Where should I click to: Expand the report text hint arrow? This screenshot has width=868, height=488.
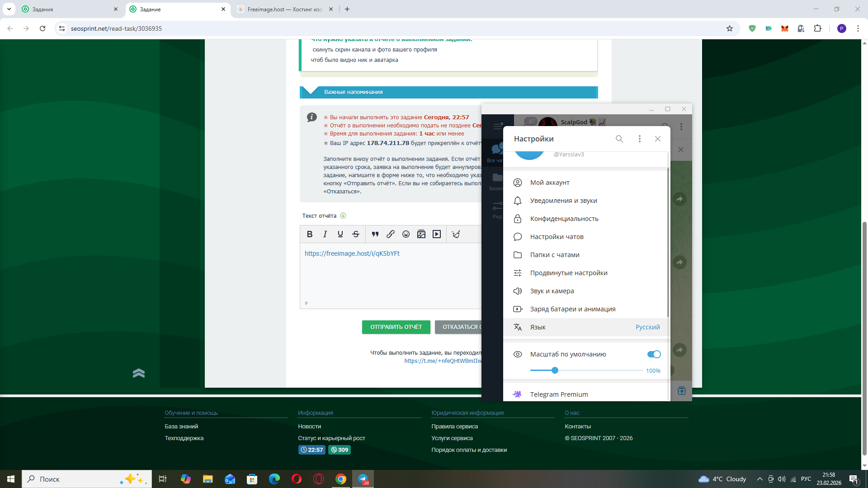click(x=343, y=216)
